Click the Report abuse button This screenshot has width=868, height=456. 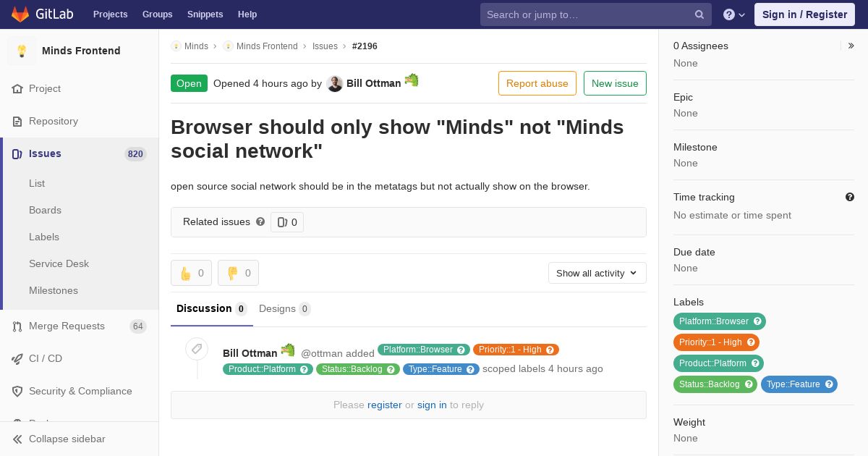click(x=537, y=83)
